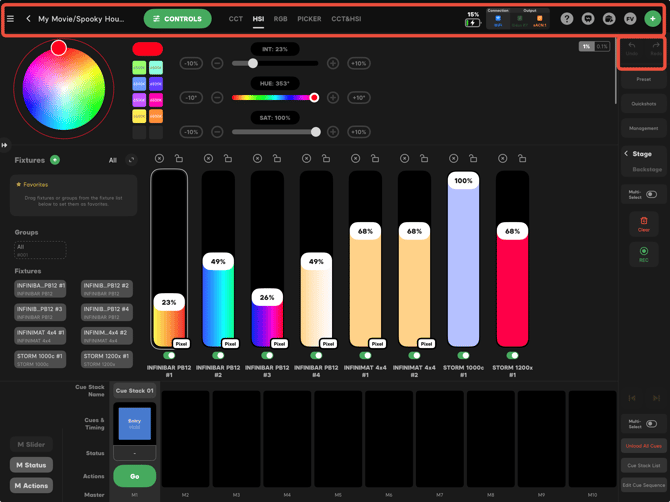The width and height of the screenshot is (670, 502).
Task: Switch to RGB tab
Action: (x=280, y=19)
